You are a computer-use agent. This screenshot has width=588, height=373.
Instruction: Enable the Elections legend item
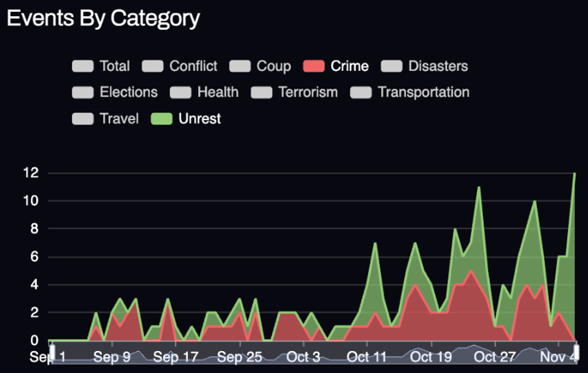pos(83,93)
